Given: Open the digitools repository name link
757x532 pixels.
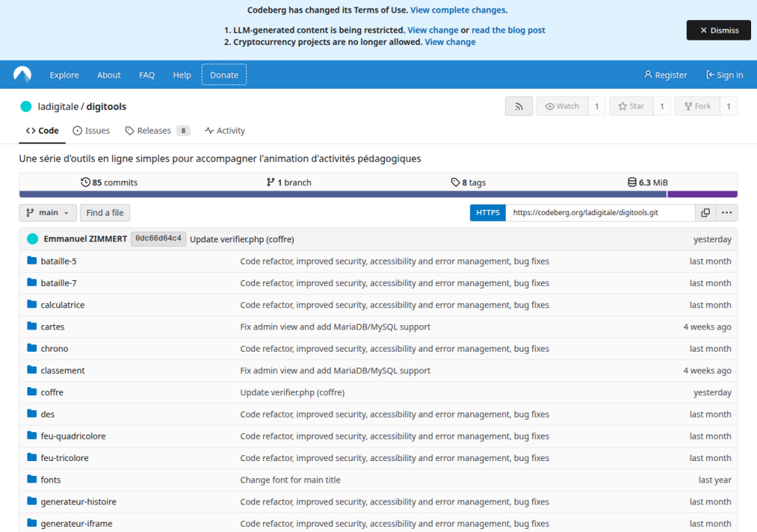Looking at the screenshot, I should tap(106, 106).
